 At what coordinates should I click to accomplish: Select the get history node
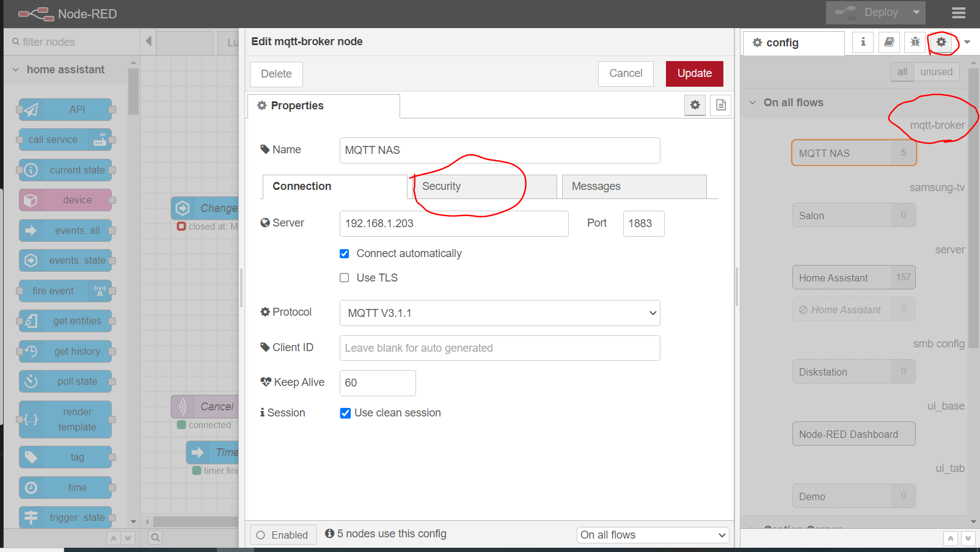click(x=65, y=351)
